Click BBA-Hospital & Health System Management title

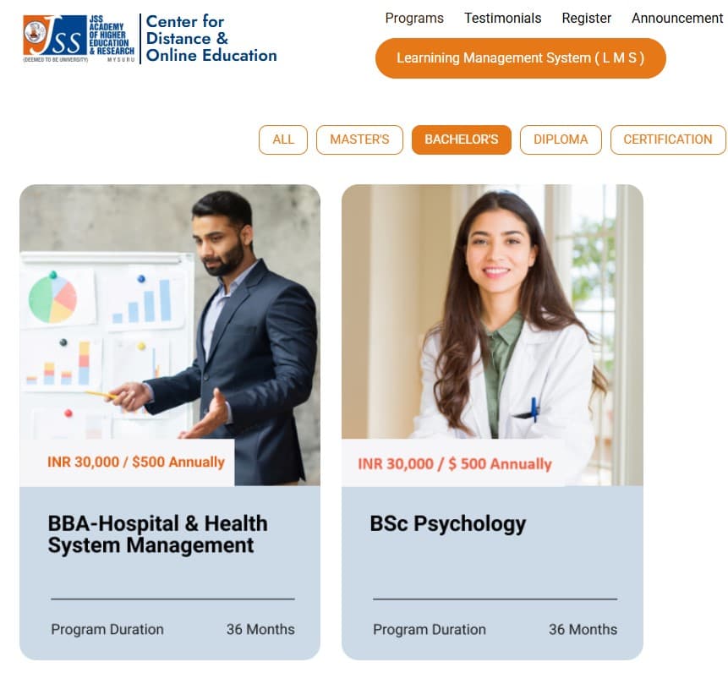coord(158,534)
